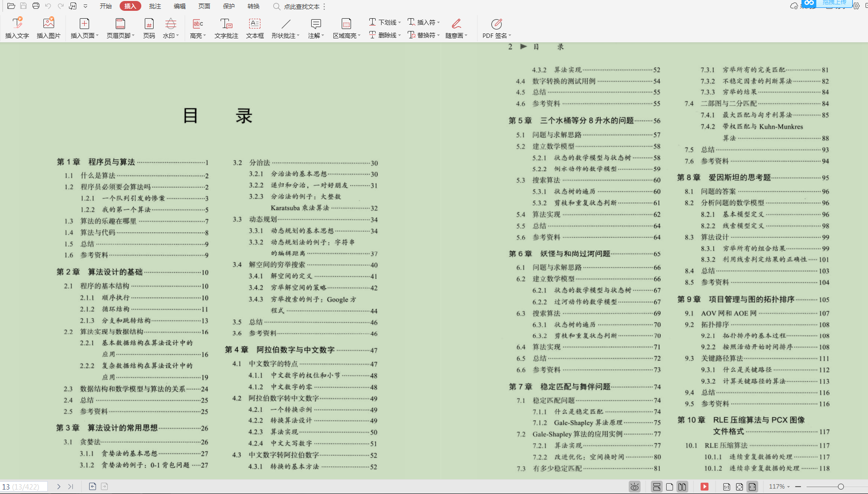This screenshot has width=868, height=494.
Task: Switch to the 批注 ribbon tab
Action: click(155, 6)
